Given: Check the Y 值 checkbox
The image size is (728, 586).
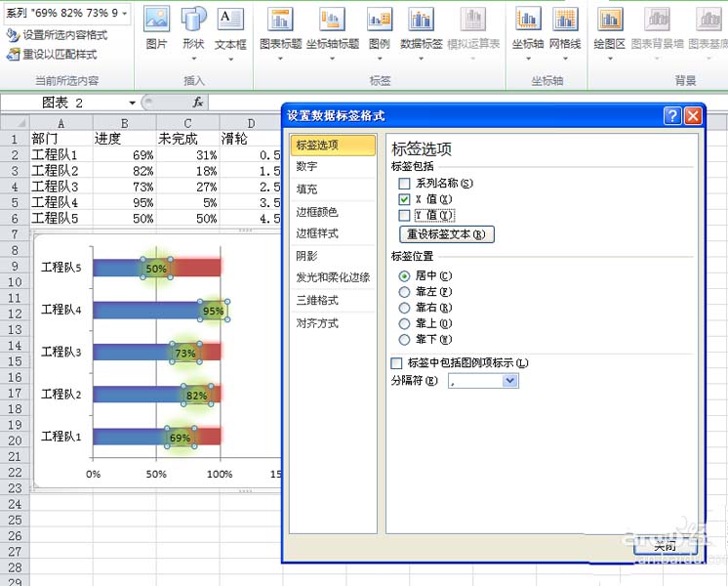Looking at the screenshot, I should pyautogui.click(x=404, y=215).
